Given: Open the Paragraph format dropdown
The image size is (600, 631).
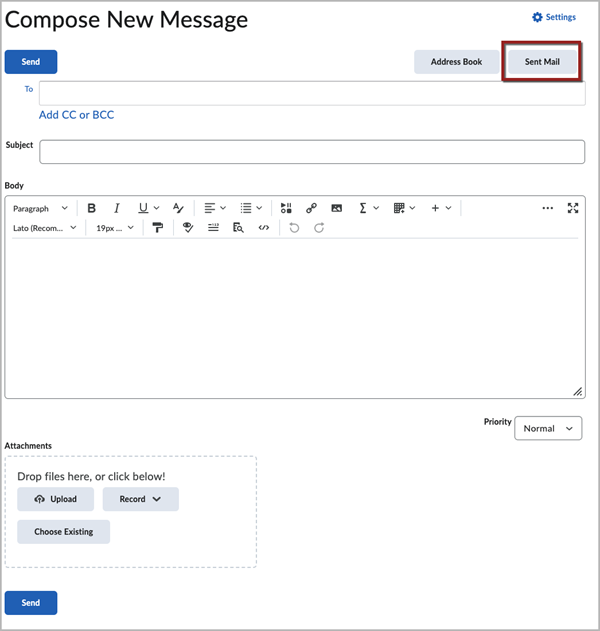Looking at the screenshot, I should [x=40, y=208].
